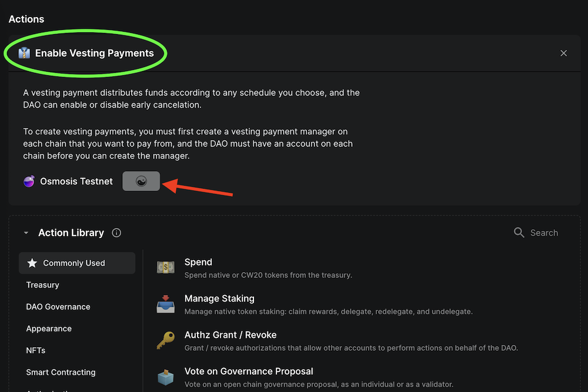
Task: Click the Manage Staking inbox icon
Action: [x=165, y=304]
